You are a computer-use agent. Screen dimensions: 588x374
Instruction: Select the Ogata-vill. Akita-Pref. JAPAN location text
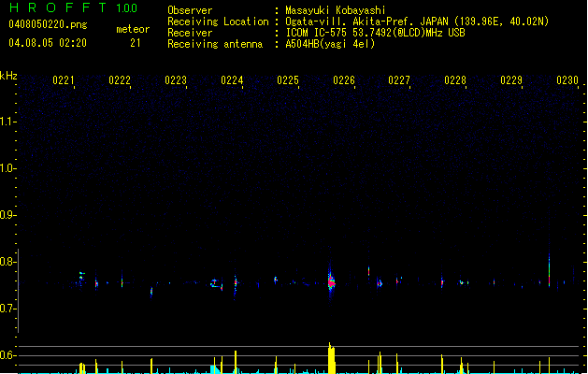(417, 22)
